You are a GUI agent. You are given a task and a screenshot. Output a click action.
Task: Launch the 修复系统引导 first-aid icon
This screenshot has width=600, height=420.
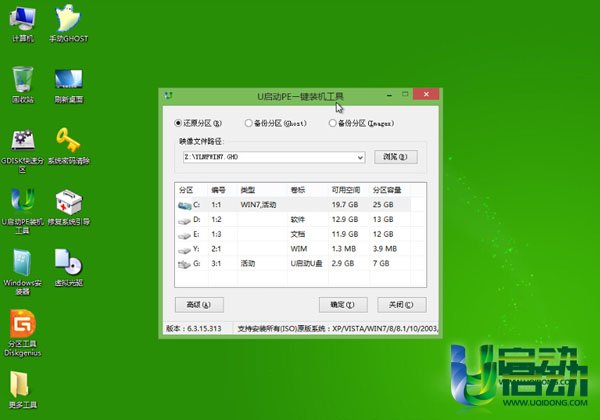point(68,207)
